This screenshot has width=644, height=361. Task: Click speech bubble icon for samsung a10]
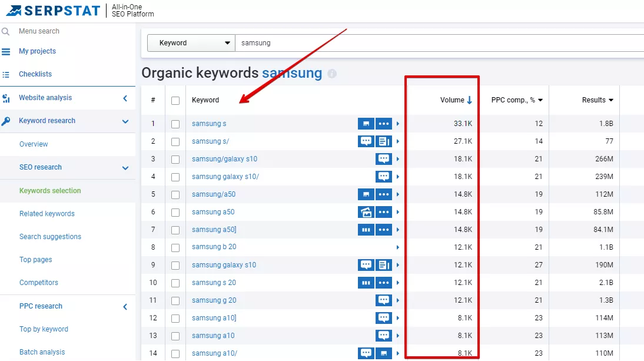coord(384,318)
